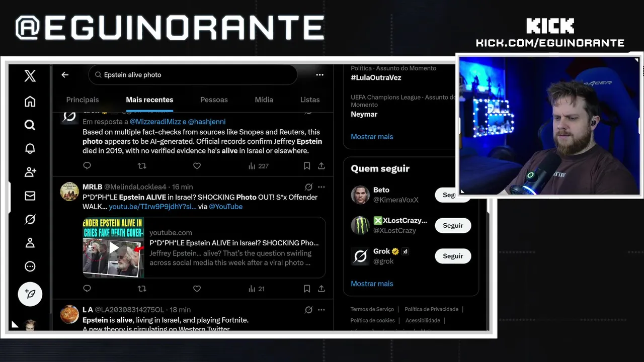Viewport: 644px width, 362px height.
Task: Open the Listas tab
Action: coord(310,100)
